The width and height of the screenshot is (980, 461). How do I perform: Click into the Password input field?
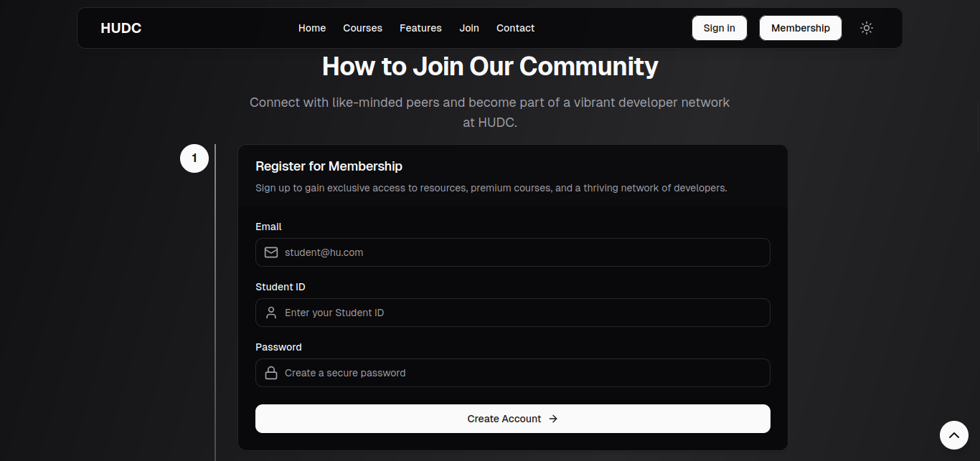pos(524,373)
